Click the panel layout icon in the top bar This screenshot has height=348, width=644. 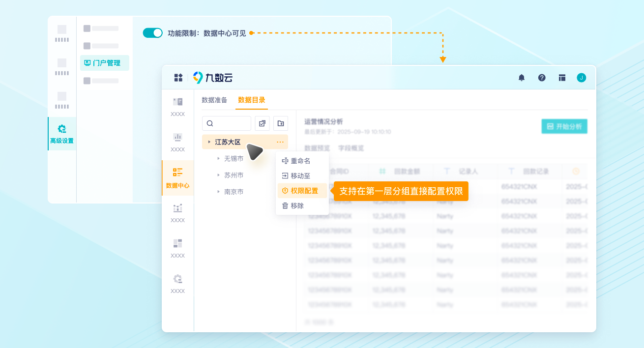tap(561, 78)
